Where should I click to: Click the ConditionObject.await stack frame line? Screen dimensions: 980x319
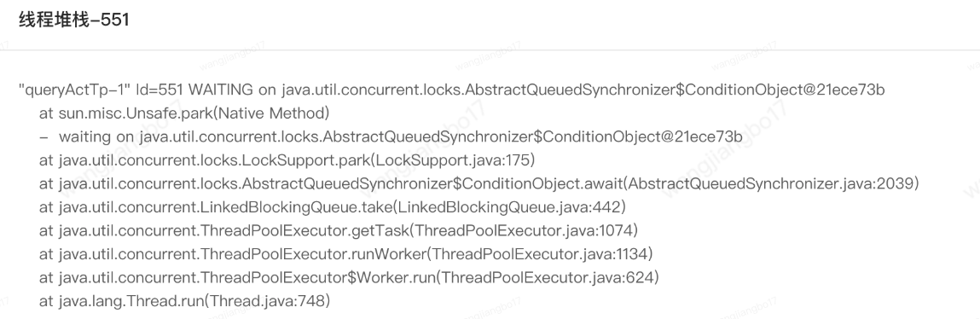pyautogui.click(x=478, y=184)
